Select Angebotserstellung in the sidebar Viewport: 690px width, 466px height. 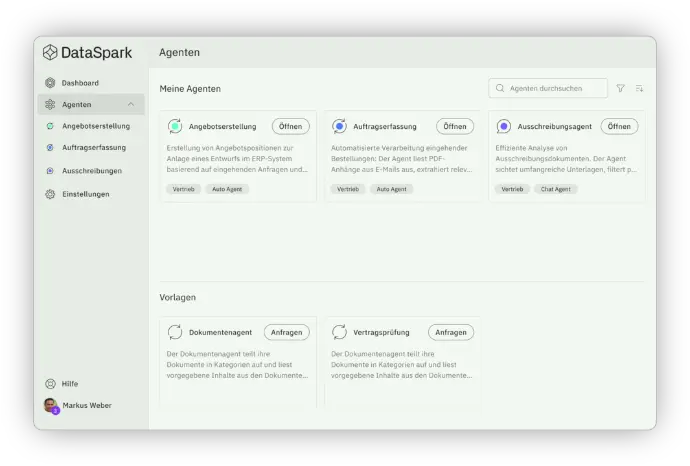(x=95, y=127)
